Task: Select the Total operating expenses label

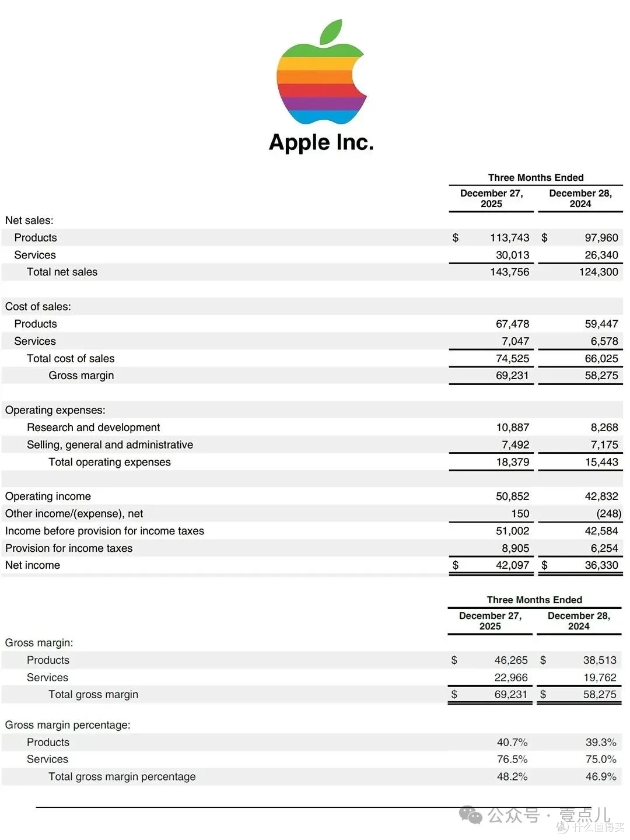Action: click(x=110, y=462)
